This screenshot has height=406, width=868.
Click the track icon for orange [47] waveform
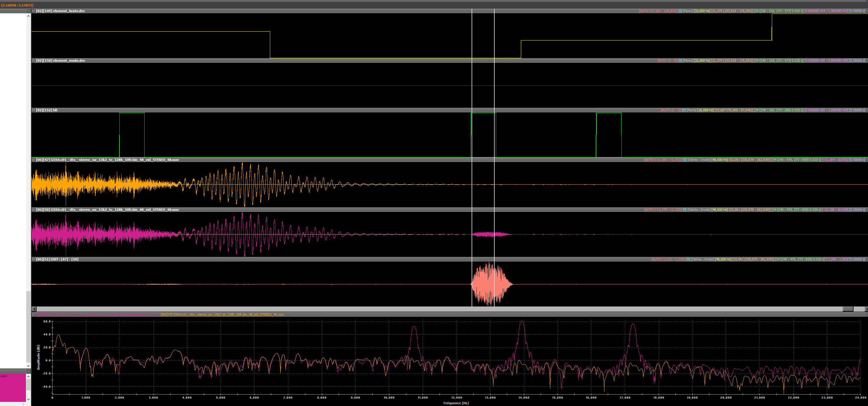[33, 160]
